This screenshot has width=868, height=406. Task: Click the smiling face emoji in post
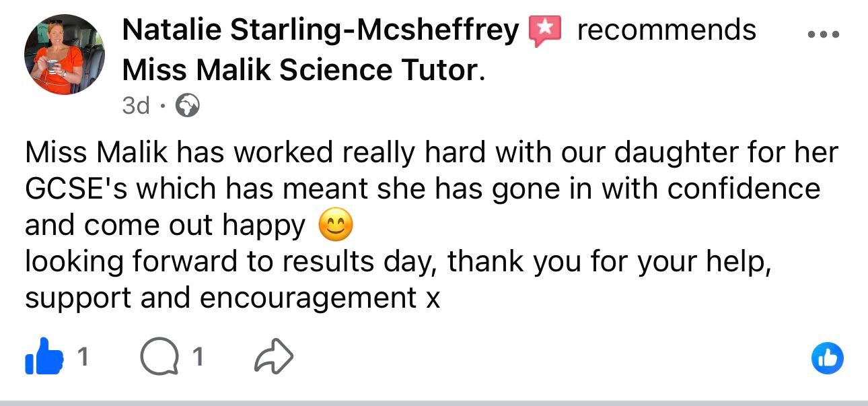point(335,227)
